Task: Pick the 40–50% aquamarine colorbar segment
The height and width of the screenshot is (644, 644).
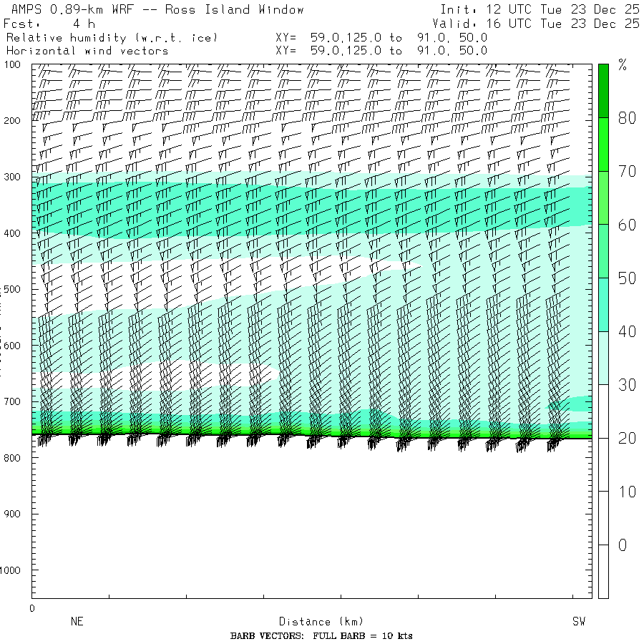Action: point(603,304)
